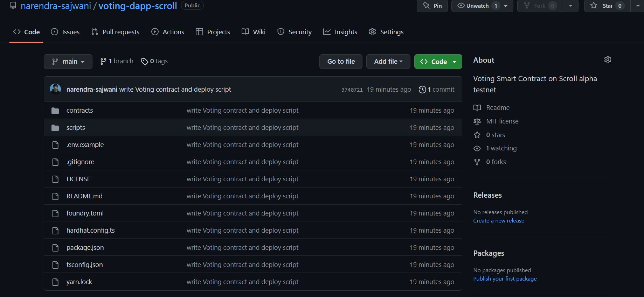This screenshot has width=644, height=297.
Task: Open the LICENSE file
Action: 78,179
